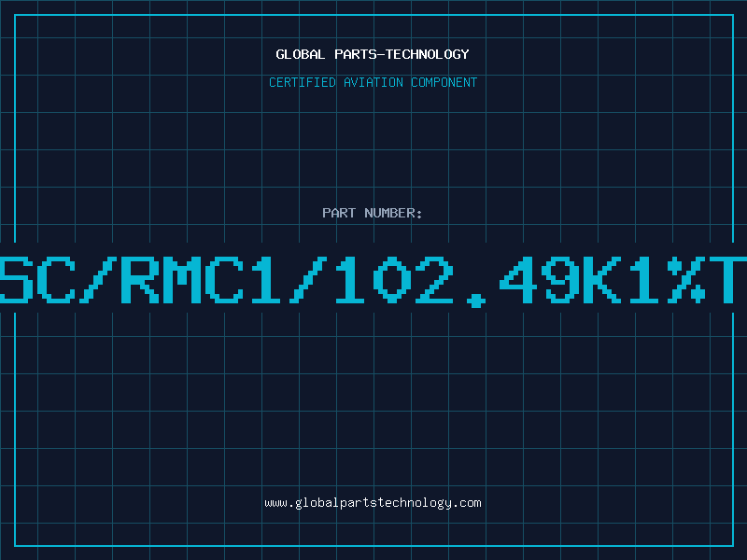Click the PART NUMBER: label

coord(373,213)
